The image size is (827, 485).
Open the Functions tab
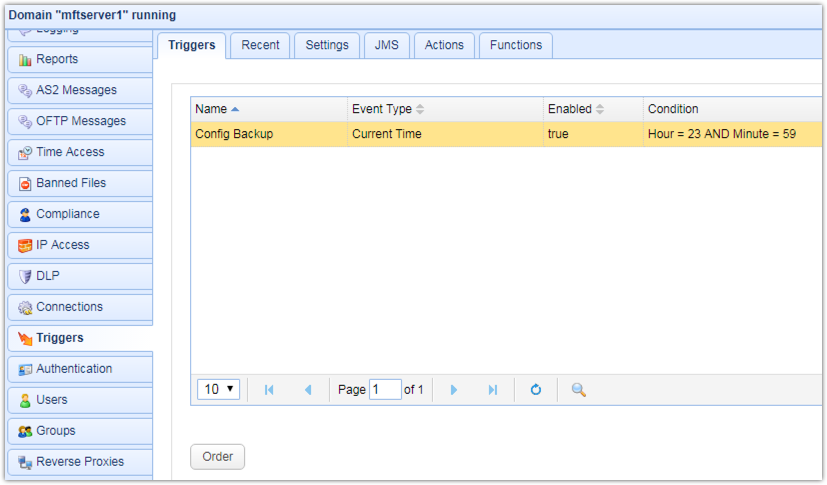tap(516, 45)
